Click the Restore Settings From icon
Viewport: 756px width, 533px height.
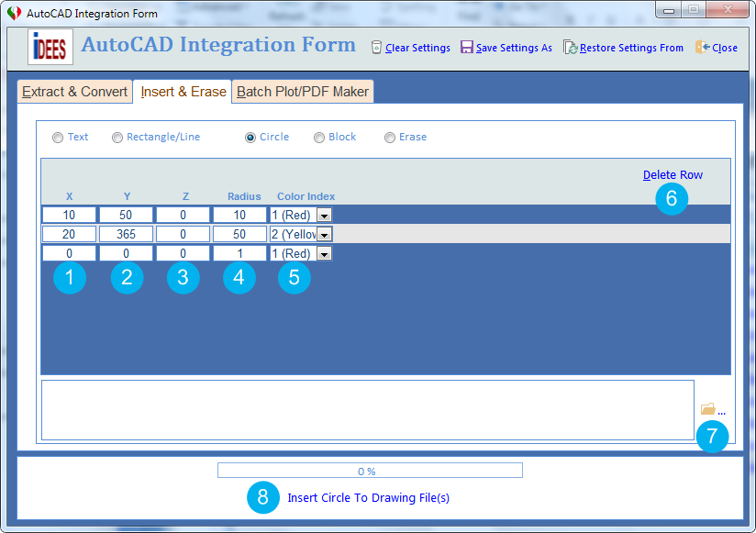coord(571,47)
